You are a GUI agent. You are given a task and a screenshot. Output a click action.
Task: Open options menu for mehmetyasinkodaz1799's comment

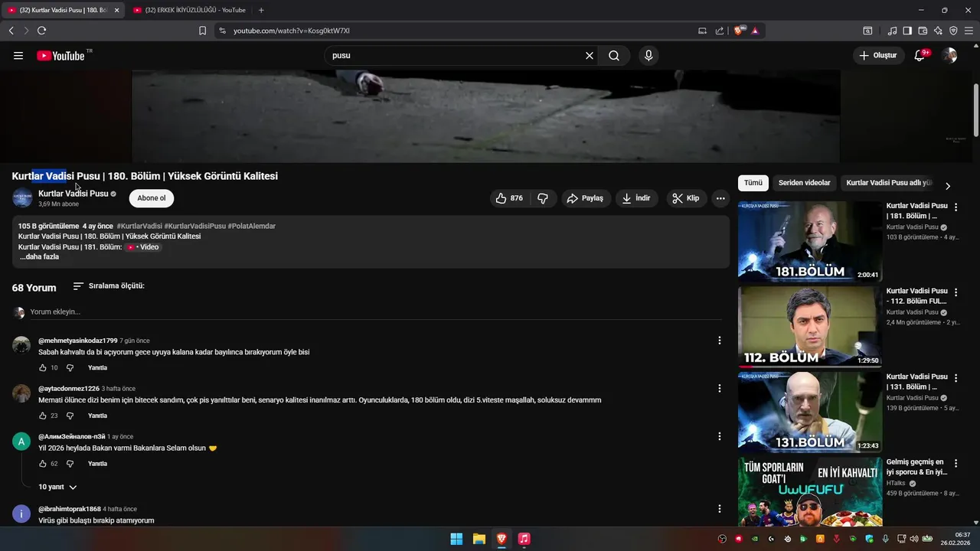click(719, 341)
